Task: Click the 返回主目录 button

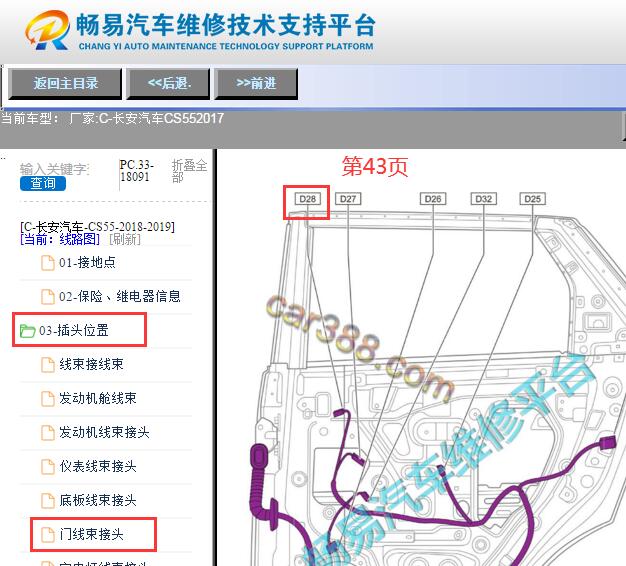Action: 65,83
